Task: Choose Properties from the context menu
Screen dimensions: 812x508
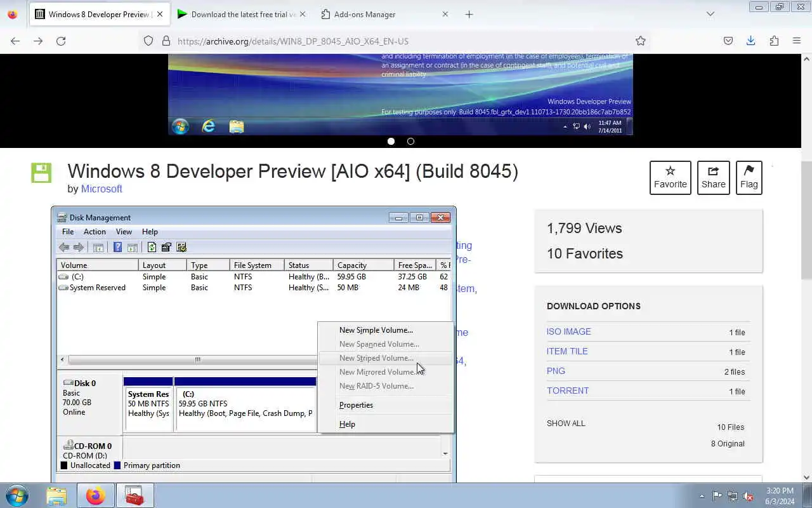Action: (386, 405)
